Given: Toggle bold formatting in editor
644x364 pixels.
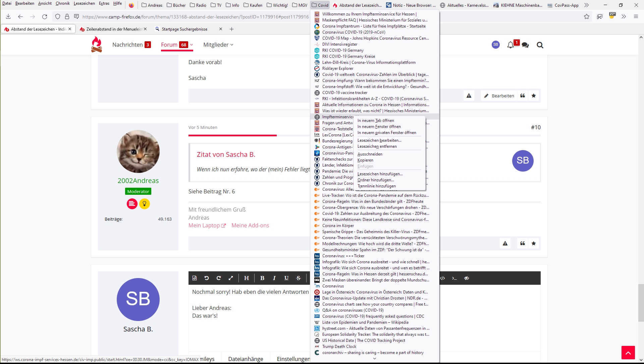Looking at the screenshot, I should 262,278.
